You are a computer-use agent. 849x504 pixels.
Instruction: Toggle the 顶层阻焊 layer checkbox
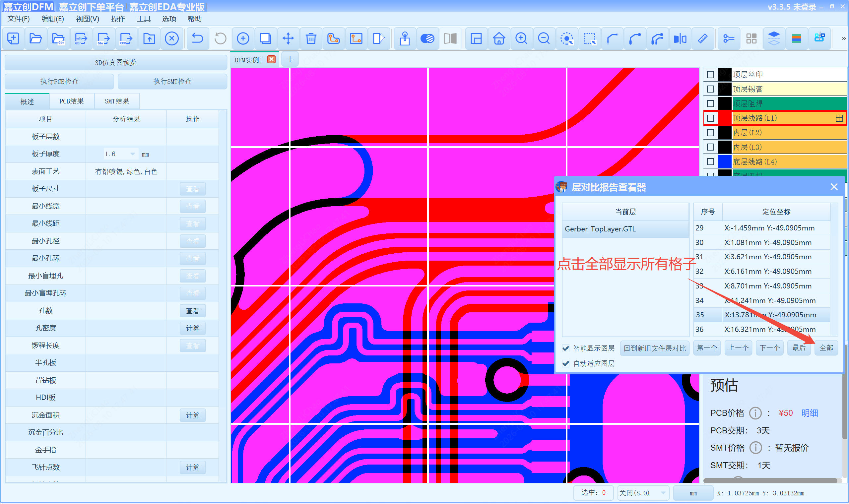710,103
